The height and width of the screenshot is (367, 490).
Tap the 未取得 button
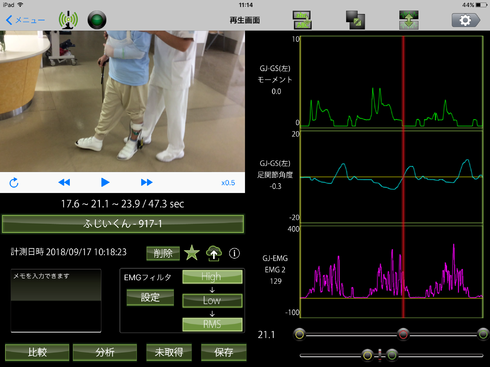(x=169, y=352)
